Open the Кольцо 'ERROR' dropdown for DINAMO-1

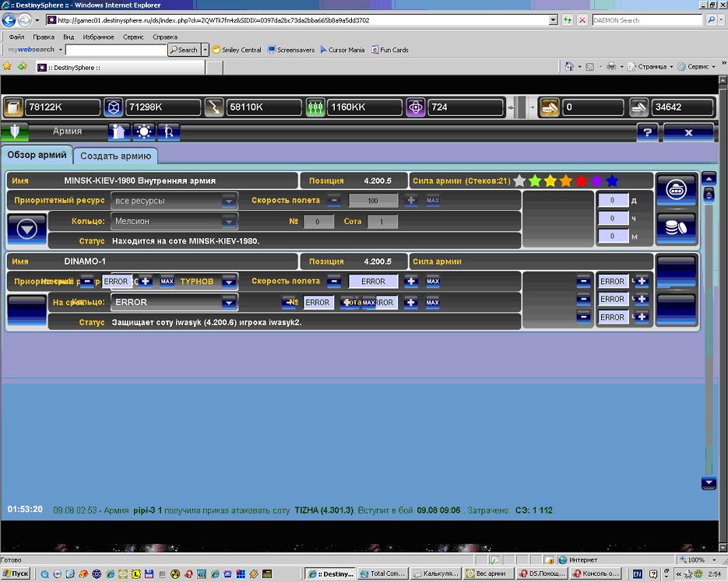click(229, 302)
